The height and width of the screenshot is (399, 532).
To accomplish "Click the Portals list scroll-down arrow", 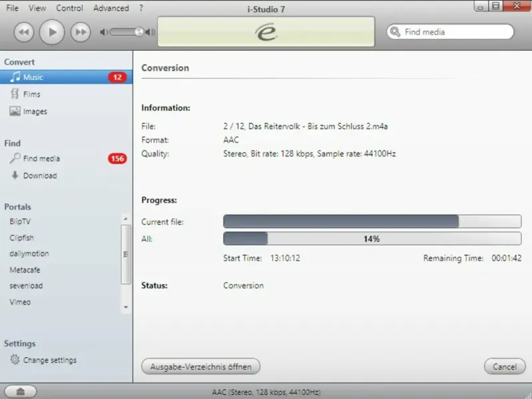I will (126, 307).
